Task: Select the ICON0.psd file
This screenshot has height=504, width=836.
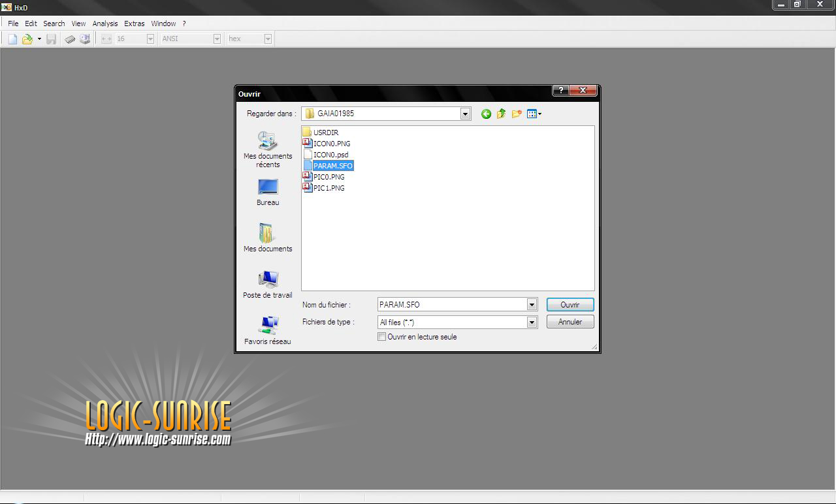Action: [330, 155]
